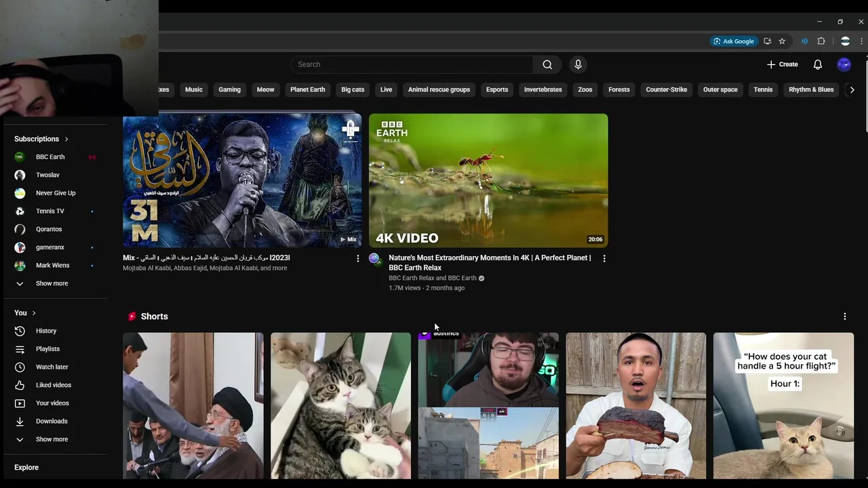Open the cat 5 hour flight Short
Viewport: 868px width, 488px height.
783,405
